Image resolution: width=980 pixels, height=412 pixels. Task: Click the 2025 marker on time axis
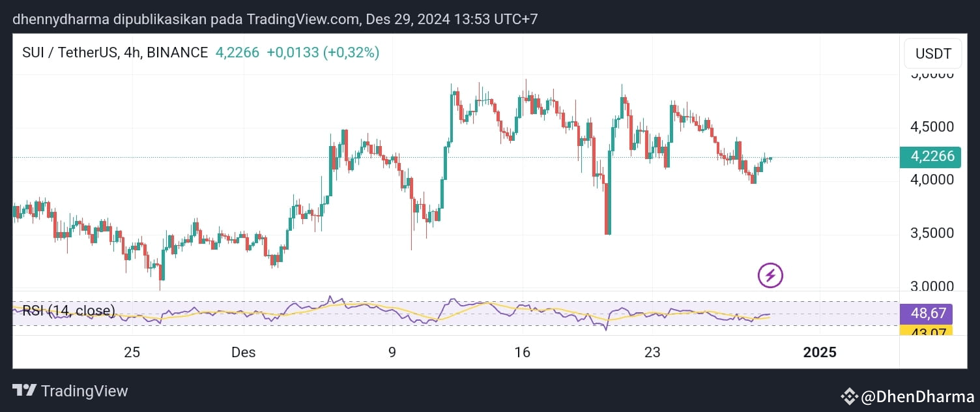[820, 353]
